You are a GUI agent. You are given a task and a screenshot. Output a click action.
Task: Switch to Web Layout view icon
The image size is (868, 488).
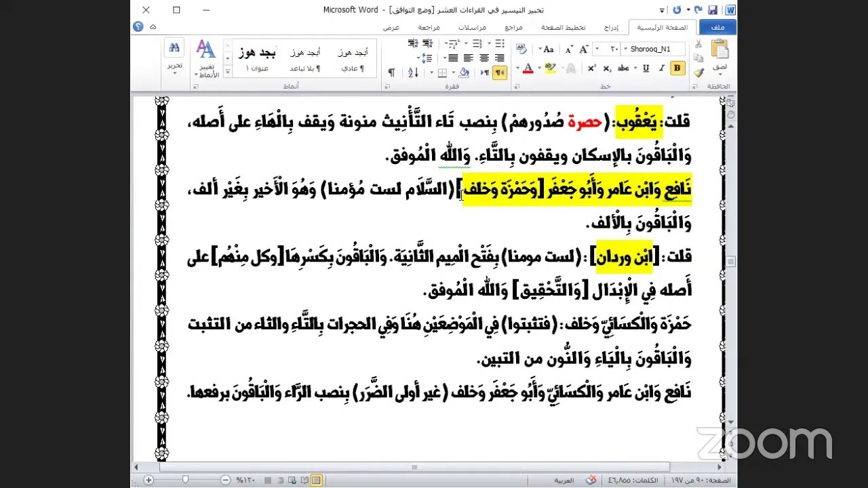tap(291, 480)
